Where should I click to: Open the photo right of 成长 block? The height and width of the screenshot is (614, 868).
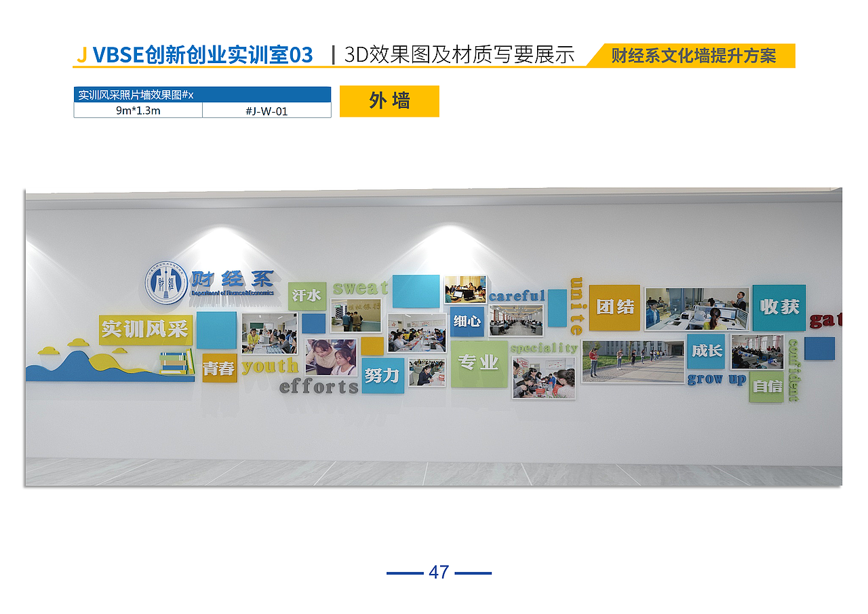(x=757, y=351)
